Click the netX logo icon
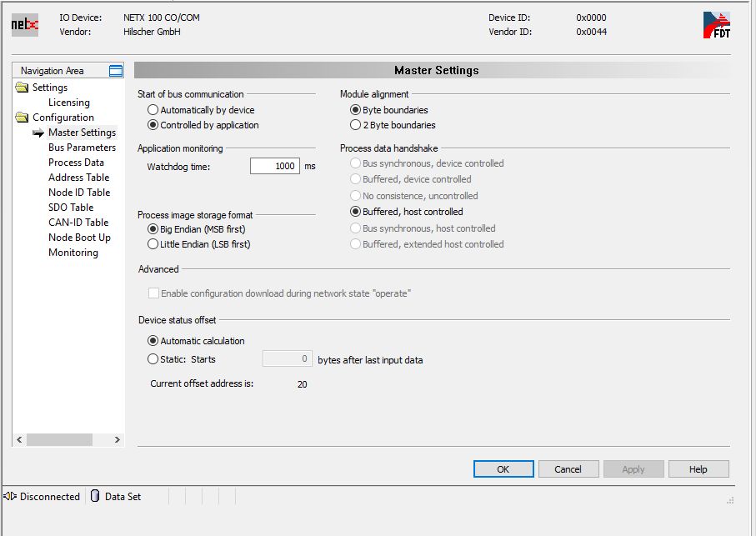This screenshot has width=756, height=536. [24, 25]
